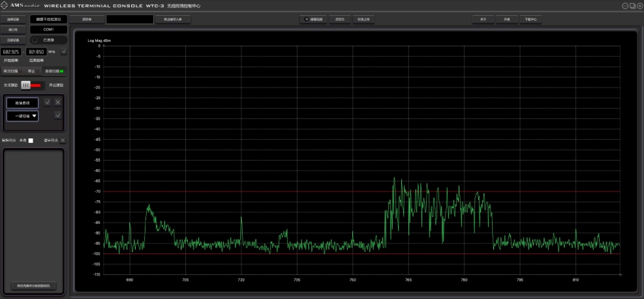
Task: Click the start frequency field 682.925
Action: coord(11,52)
